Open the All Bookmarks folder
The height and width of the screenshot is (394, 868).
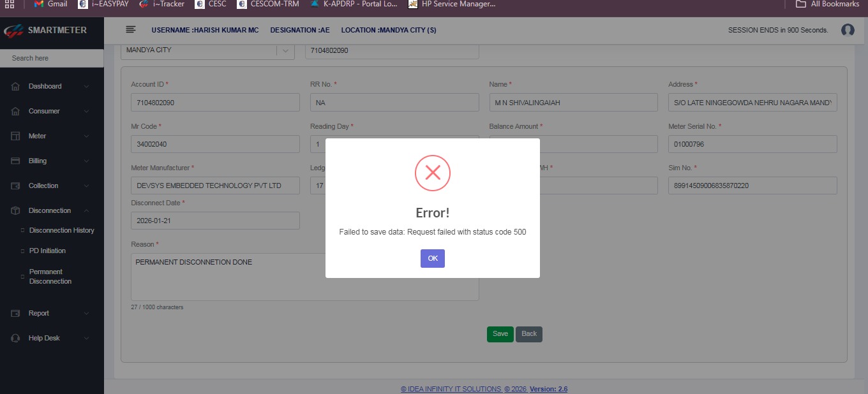[x=828, y=4]
